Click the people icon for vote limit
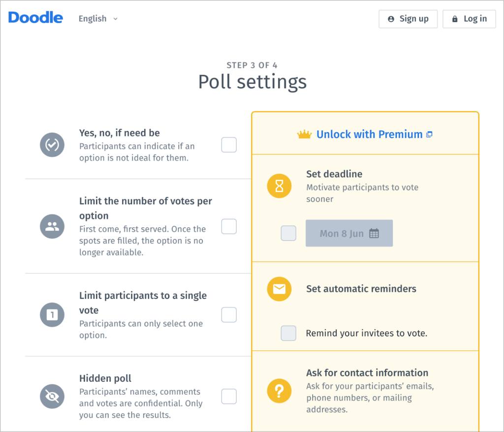The width and height of the screenshot is (504, 432). click(x=52, y=226)
